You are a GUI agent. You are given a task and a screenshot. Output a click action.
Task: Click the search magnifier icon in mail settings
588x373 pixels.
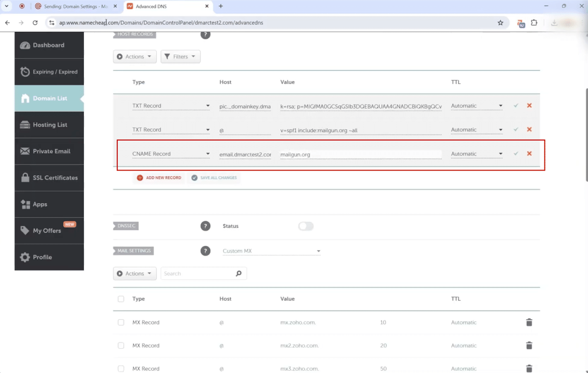(239, 274)
